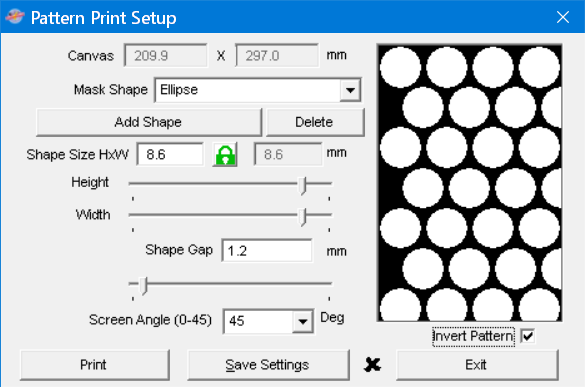The height and width of the screenshot is (387, 585).
Task: Toggle the green aspect-ratio lock icon
Action: [225, 155]
